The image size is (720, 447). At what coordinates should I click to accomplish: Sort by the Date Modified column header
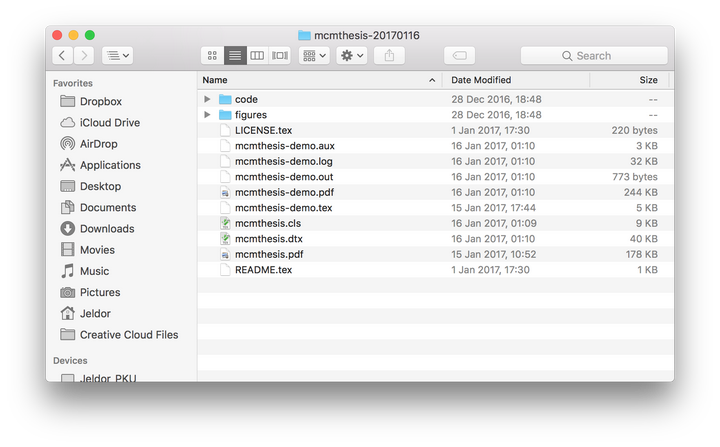[516, 80]
